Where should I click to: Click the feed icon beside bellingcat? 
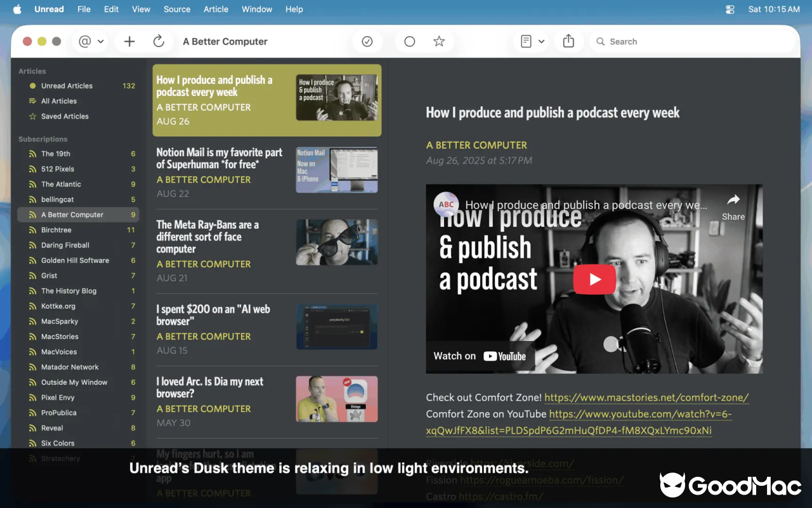[x=32, y=199]
